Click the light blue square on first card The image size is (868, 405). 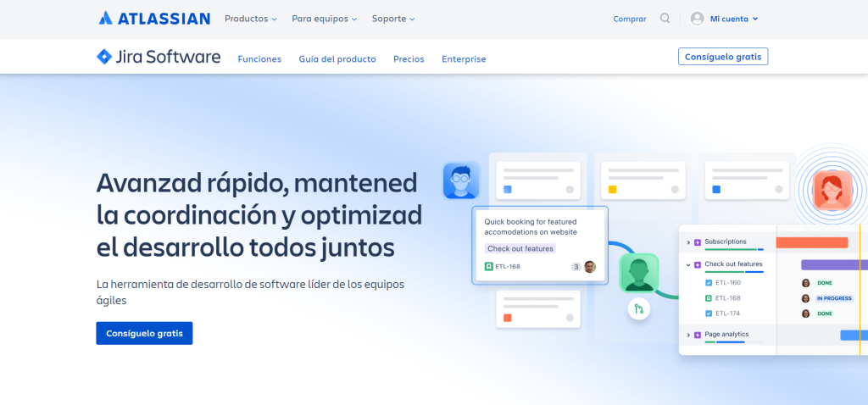[508, 189]
